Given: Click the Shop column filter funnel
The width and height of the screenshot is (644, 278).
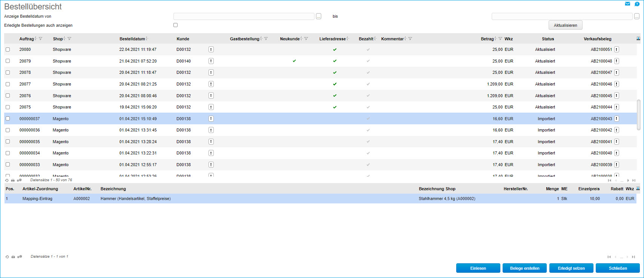Looking at the screenshot, I should coord(69,39).
